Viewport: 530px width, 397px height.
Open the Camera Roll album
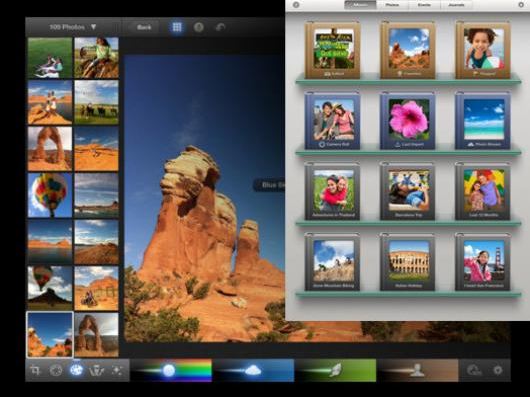pyautogui.click(x=333, y=121)
